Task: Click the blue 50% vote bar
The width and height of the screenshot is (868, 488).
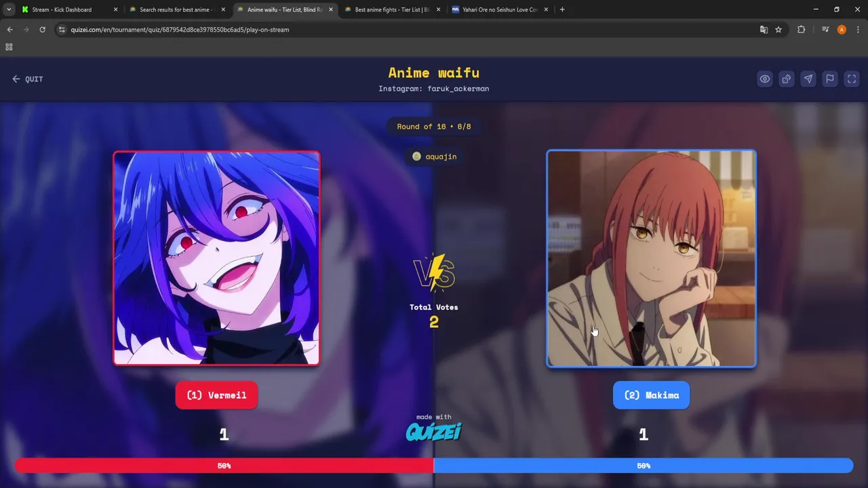Action: (x=644, y=466)
